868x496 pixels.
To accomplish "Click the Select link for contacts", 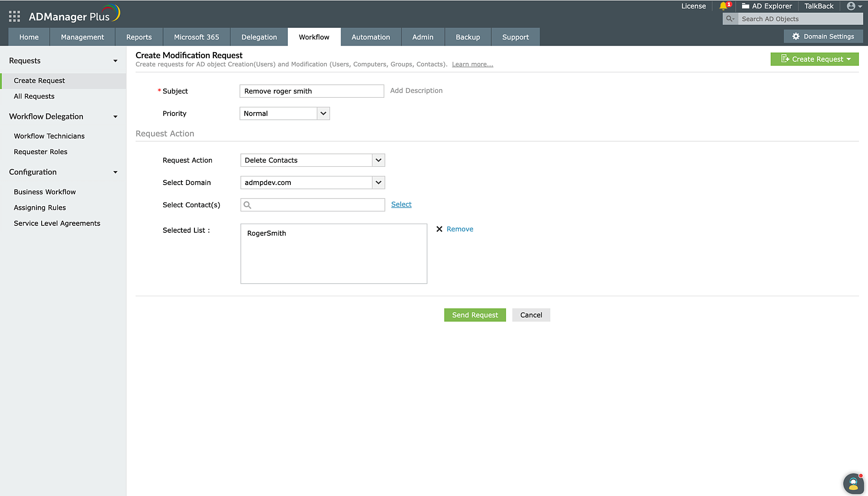I will pos(401,205).
